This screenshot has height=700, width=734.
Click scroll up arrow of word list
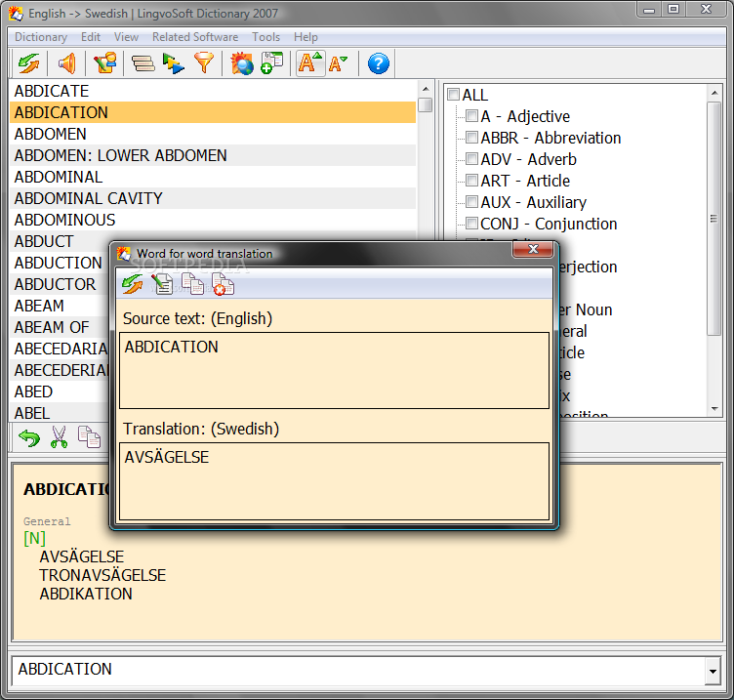(x=425, y=89)
